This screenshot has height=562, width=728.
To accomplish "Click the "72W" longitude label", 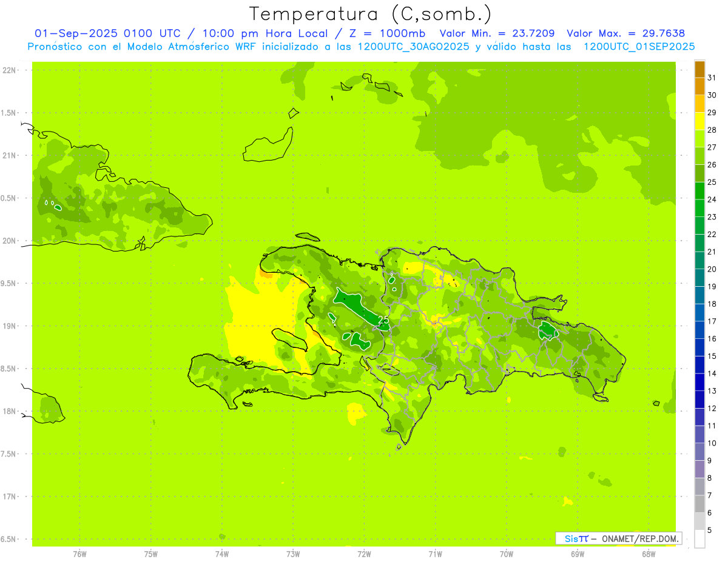I will 364,554.
